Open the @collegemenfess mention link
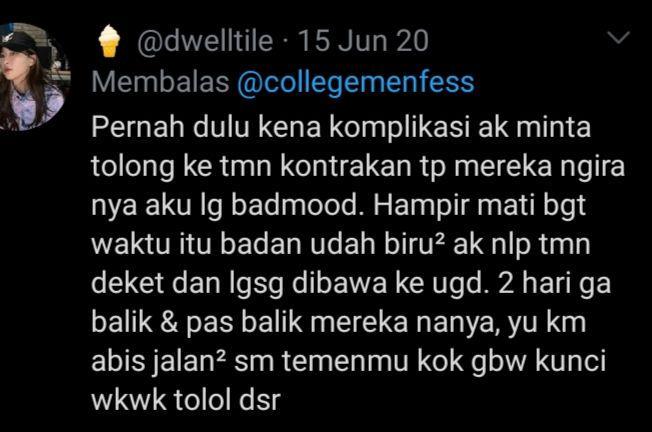The height and width of the screenshot is (432, 652). [x=356, y=82]
